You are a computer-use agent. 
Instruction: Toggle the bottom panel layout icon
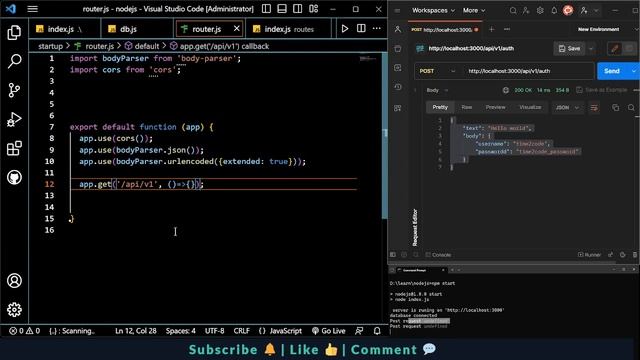(282, 9)
